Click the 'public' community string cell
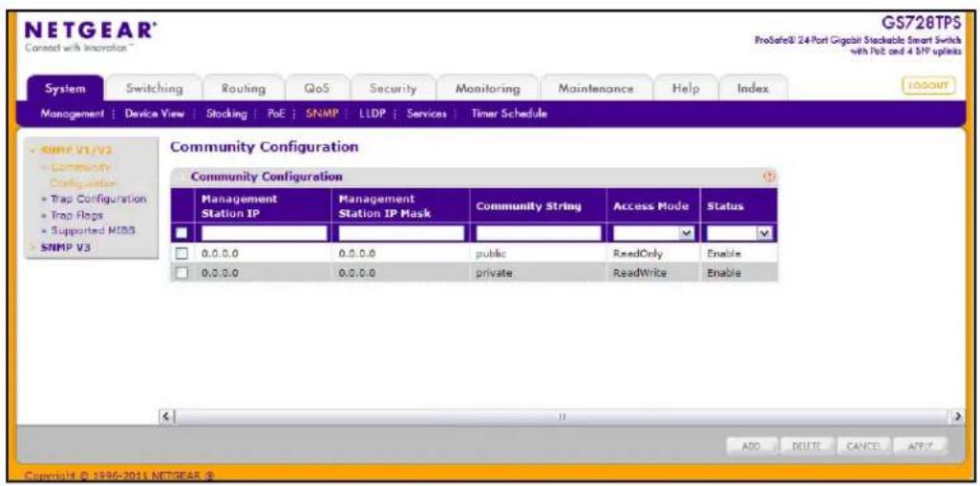 [x=489, y=254]
